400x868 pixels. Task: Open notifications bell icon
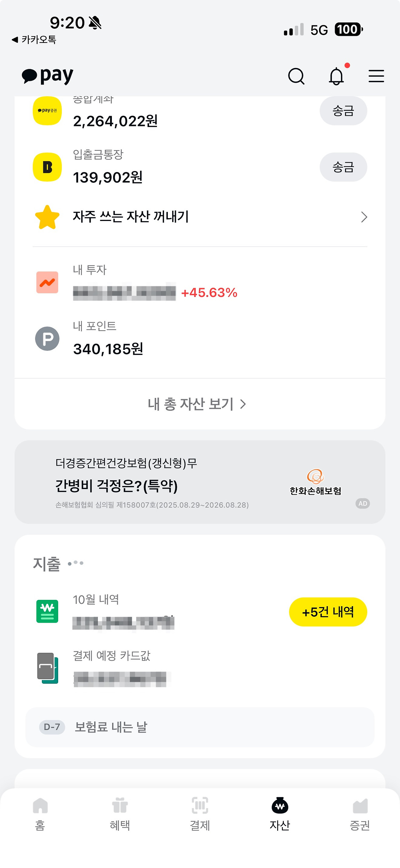point(336,76)
